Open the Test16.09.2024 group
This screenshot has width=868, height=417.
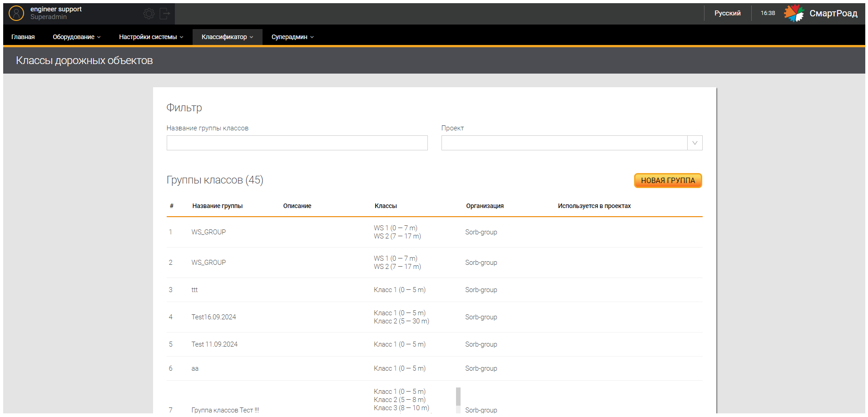click(x=214, y=317)
